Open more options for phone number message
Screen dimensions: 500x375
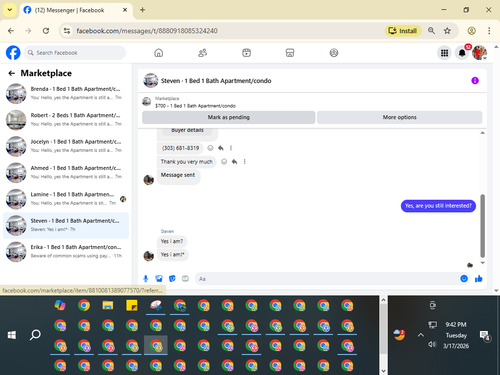coord(231,148)
